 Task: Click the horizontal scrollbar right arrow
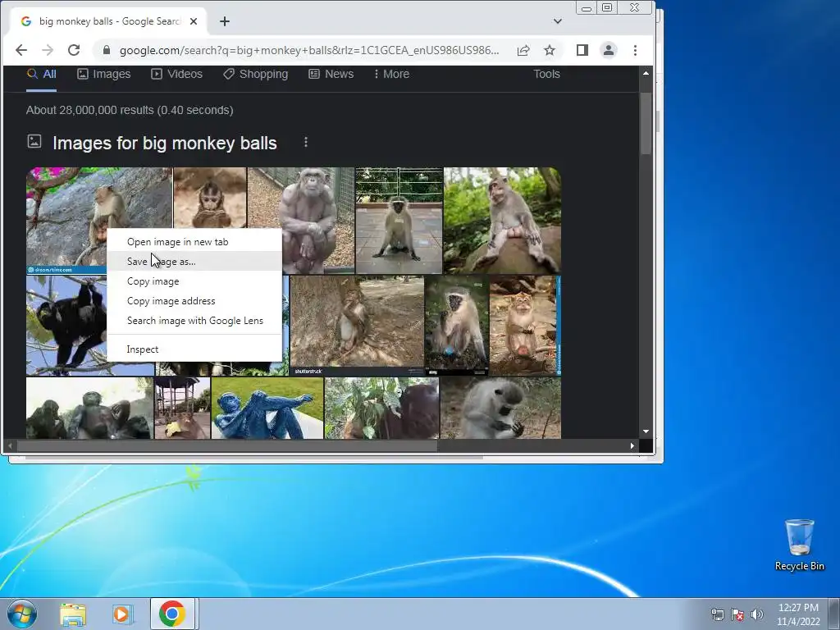pyautogui.click(x=632, y=445)
